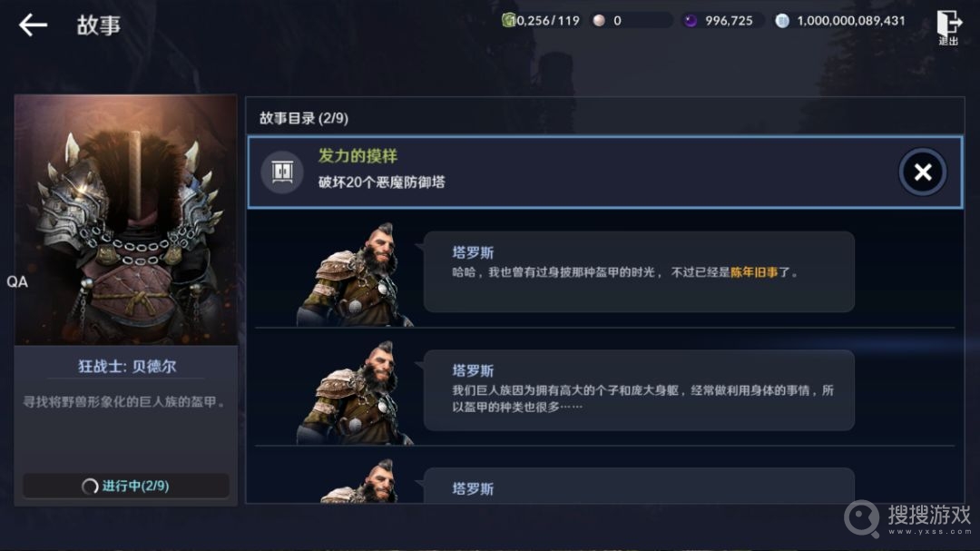
Task: Click the second 塔罗斯 portrait
Action: pyautogui.click(x=355, y=392)
